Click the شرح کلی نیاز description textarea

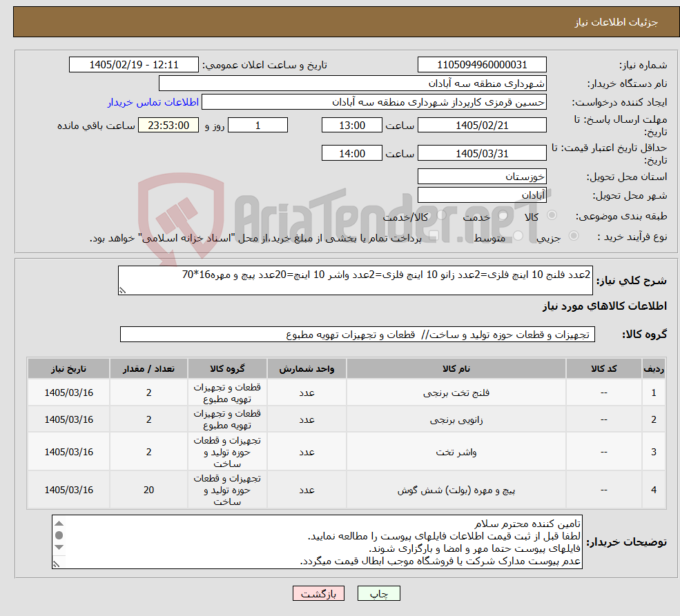355,281
